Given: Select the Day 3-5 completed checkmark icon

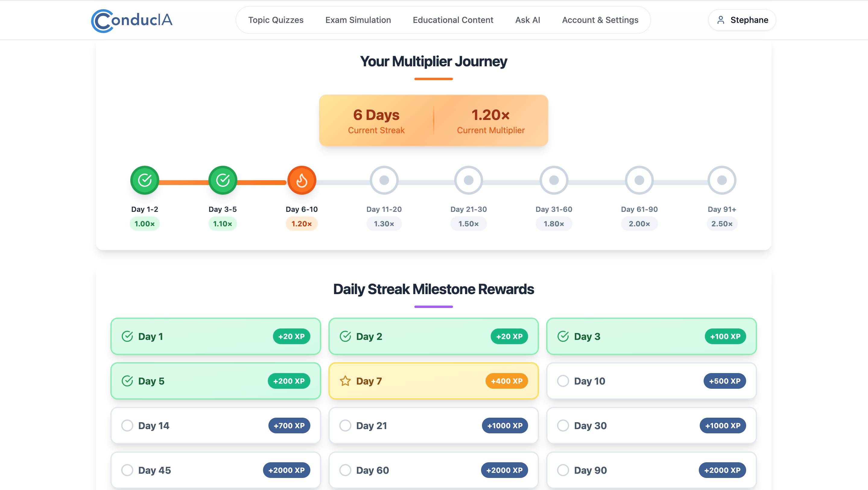Looking at the screenshot, I should click(222, 180).
